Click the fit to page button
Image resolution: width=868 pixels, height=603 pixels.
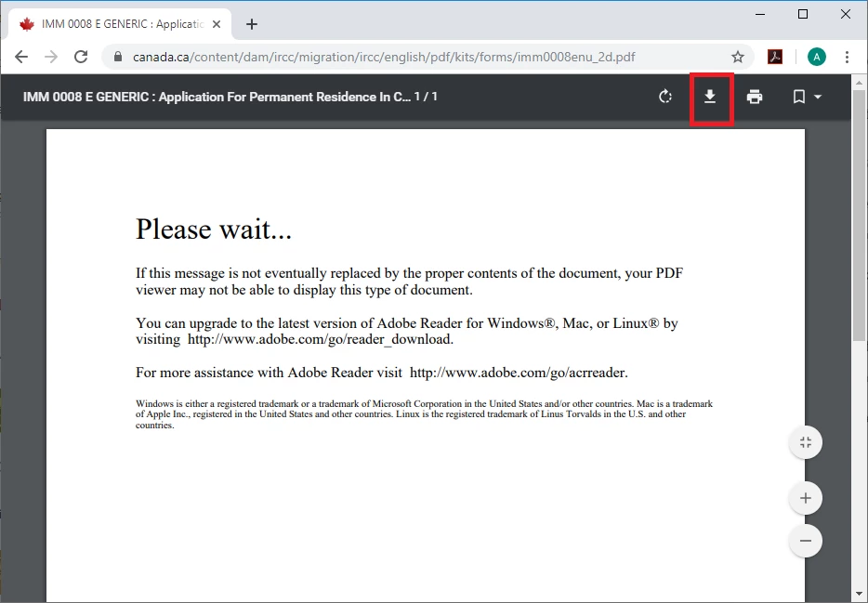pos(806,442)
